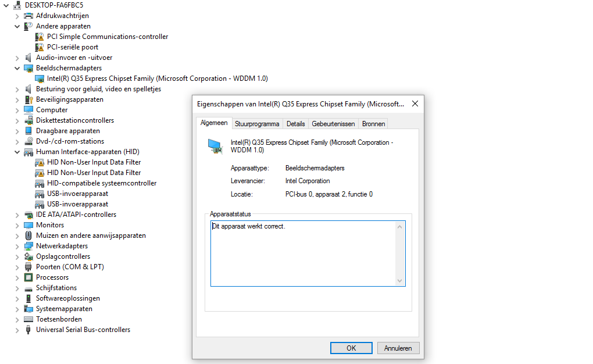Click the 'PCI-bus 0, apparaat 2, functie 0' location value
Viewport: 593px width, 364px height.
coord(328,194)
